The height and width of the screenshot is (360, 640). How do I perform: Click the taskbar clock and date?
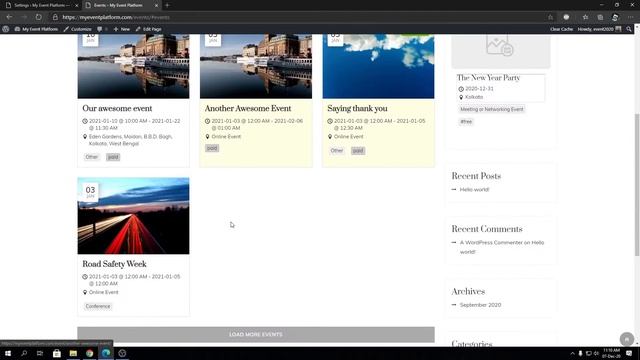click(x=611, y=353)
